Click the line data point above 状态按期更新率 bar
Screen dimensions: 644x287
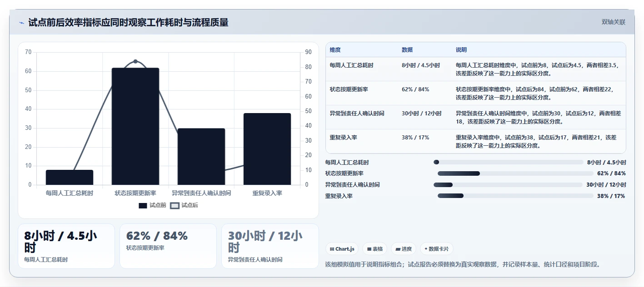(x=135, y=61)
